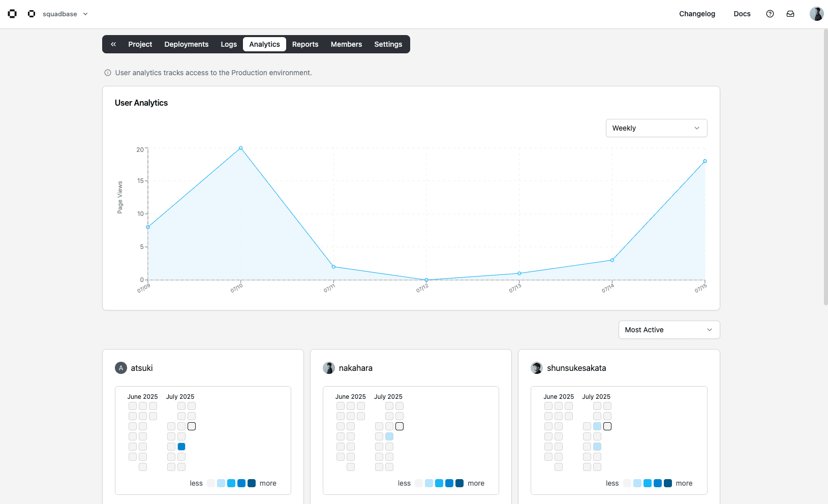This screenshot has height=504, width=828.
Task: Open the Most Active sorting dropdown
Action: pyautogui.click(x=669, y=330)
